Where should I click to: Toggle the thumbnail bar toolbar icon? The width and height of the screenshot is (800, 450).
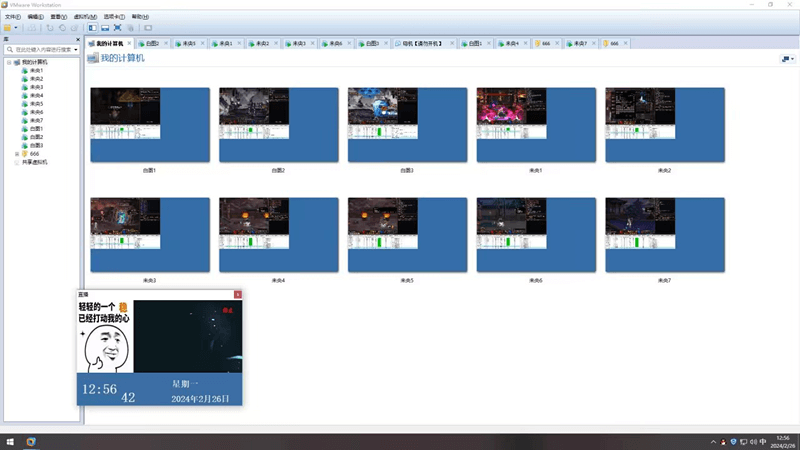point(105,28)
